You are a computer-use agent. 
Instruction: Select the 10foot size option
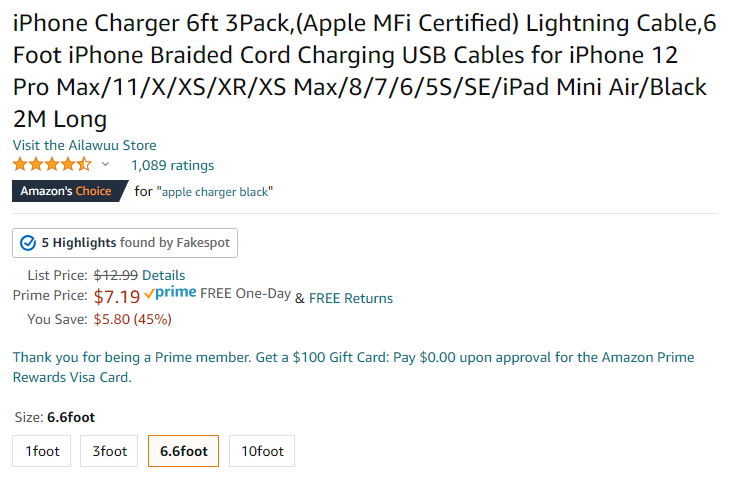pos(262,451)
